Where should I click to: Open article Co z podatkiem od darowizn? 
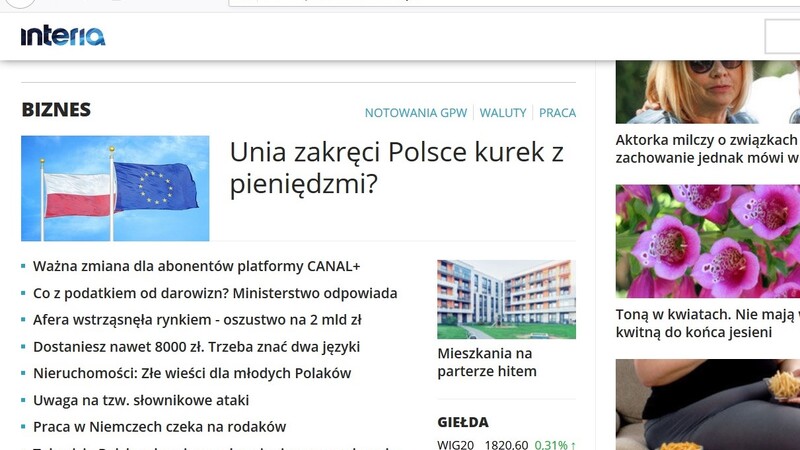tap(215, 294)
